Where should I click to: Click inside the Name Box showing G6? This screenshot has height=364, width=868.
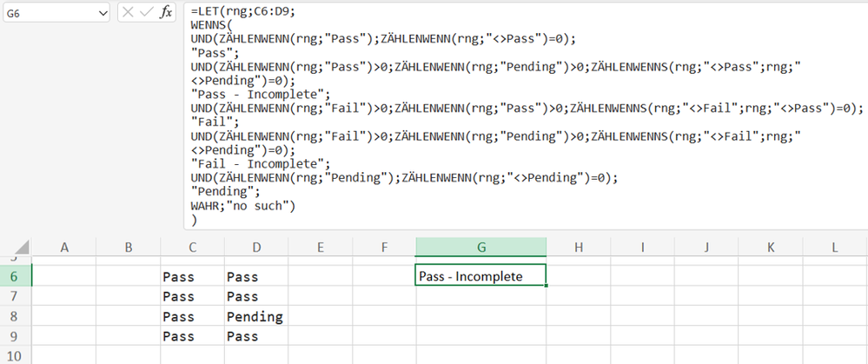pyautogui.click(x=50, y=13)
